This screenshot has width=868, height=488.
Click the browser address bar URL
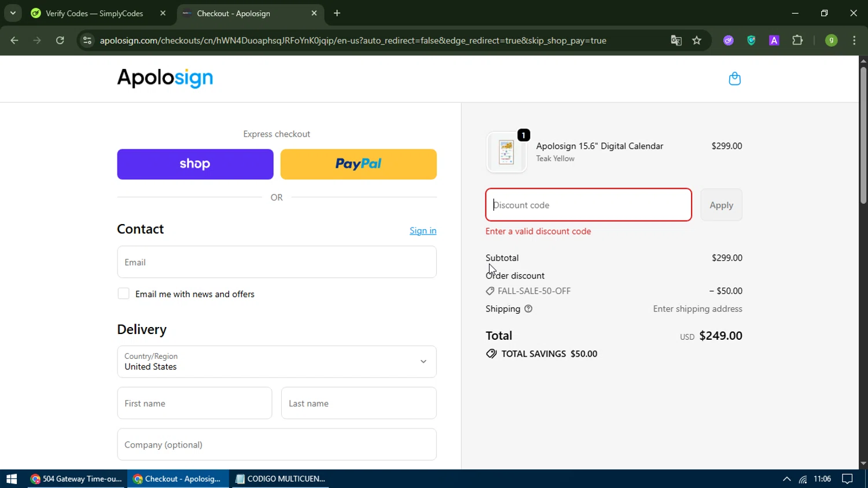353,41
